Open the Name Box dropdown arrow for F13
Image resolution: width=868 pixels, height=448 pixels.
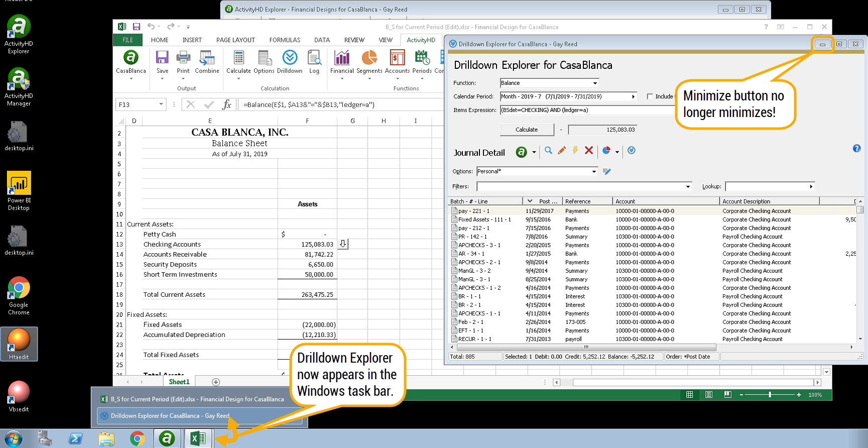click(161, 104)
